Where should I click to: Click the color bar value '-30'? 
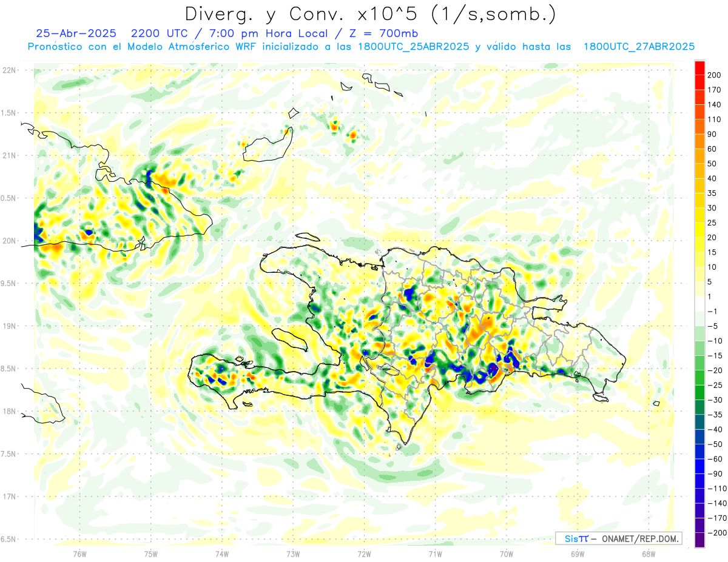click(x=715, y=400)
